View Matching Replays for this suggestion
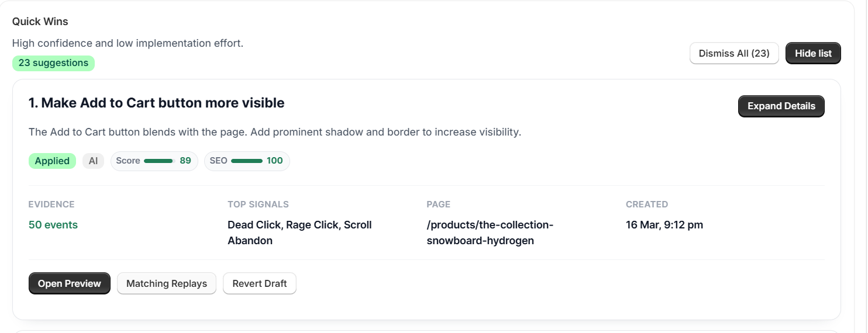Screen dimensions: 868x333 click(167, 283)
